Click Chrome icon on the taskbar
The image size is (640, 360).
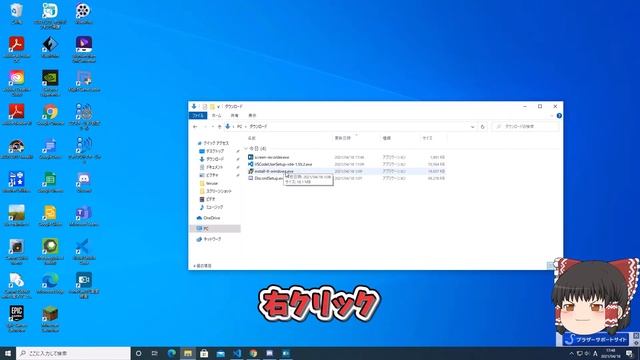253,353
